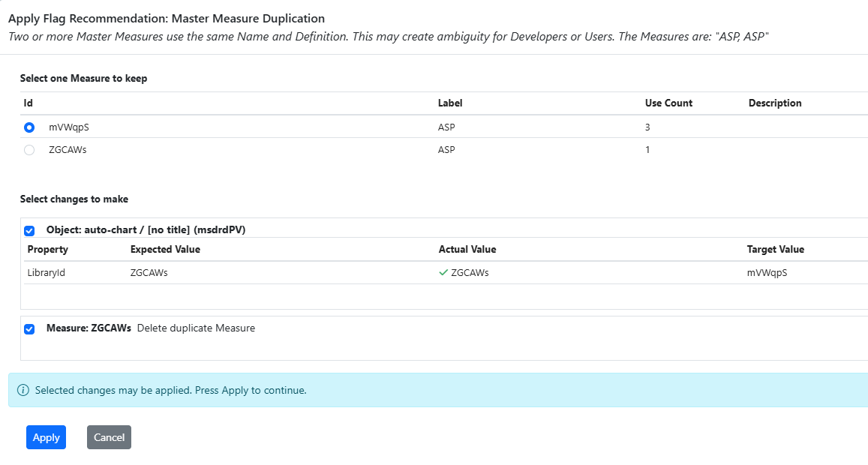Click the Label column header
The image size is (868, 465).
[x=450, y=103]
